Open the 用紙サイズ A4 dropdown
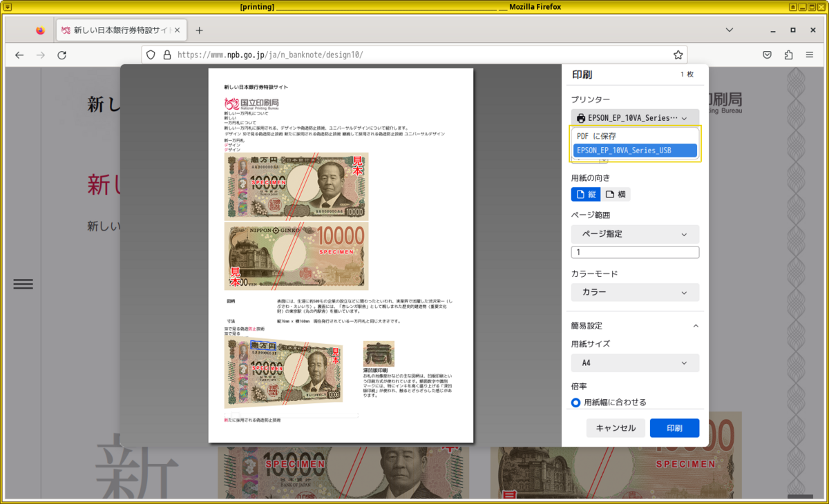This screenshot has width=829, height=504. click(634, 362)
